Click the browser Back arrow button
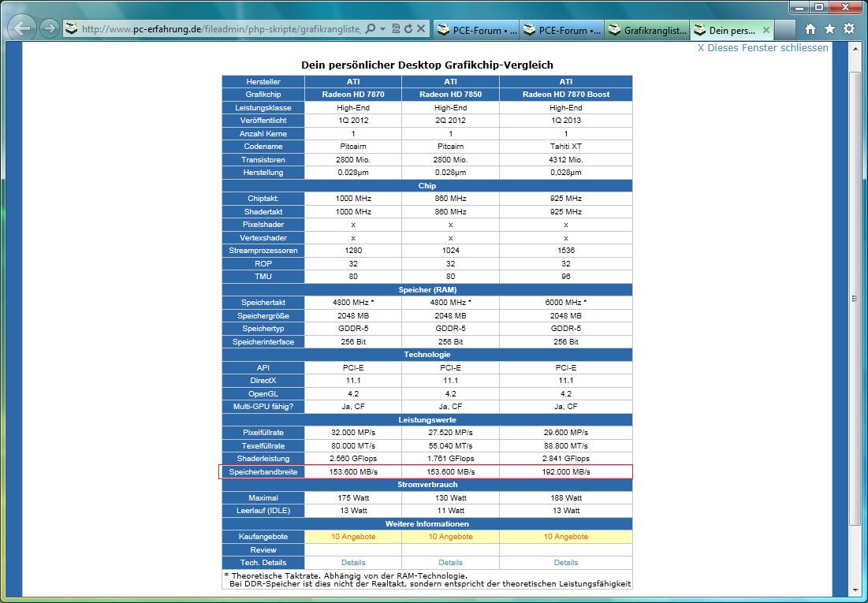 point(22,29)
